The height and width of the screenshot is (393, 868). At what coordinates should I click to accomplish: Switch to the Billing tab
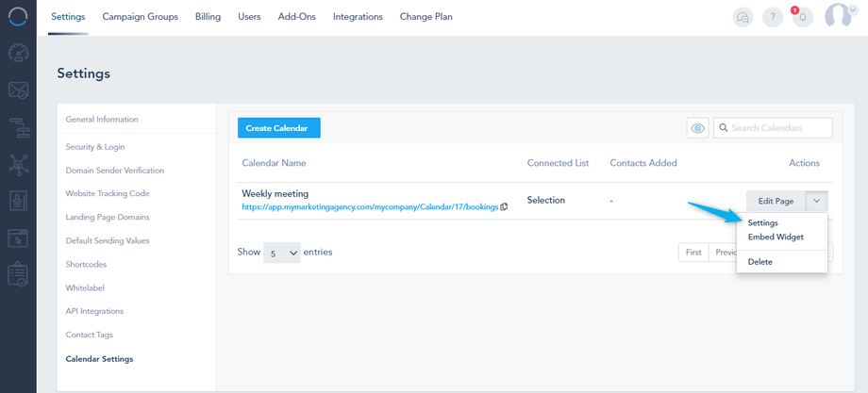[x=207, y=16]
